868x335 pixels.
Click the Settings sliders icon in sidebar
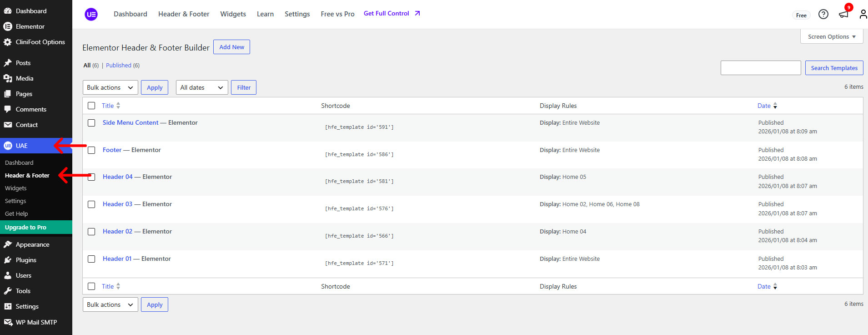tap(8, 306)
